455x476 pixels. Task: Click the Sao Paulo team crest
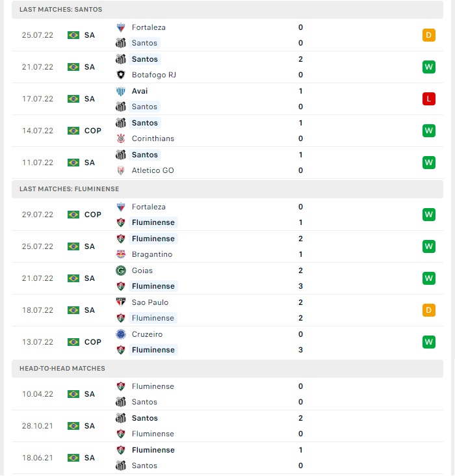121,302
